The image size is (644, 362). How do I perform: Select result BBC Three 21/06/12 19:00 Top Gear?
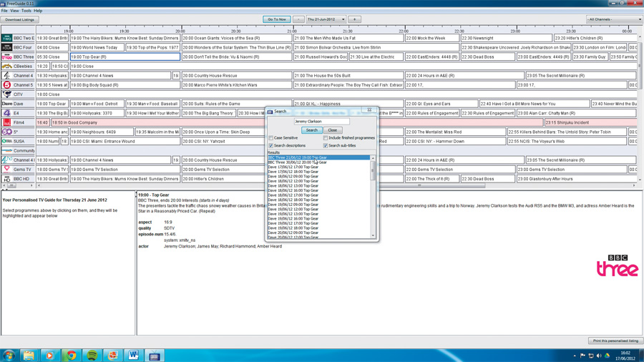(x=318, y=157)
